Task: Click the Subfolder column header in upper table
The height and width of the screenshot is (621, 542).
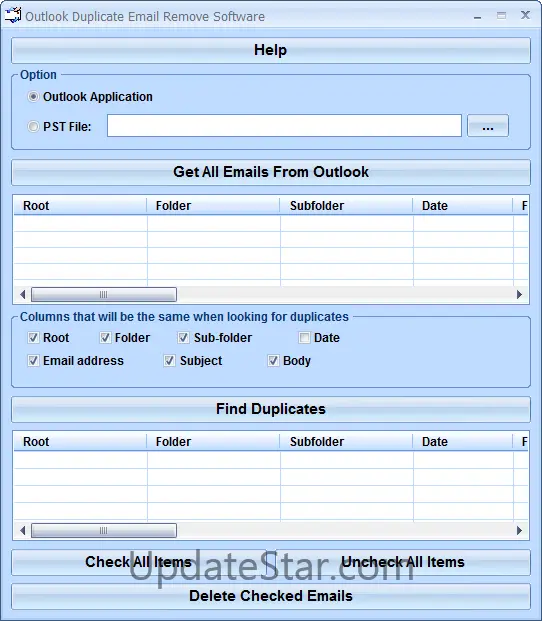Action: pyautogui.click(x=346, y=206)
